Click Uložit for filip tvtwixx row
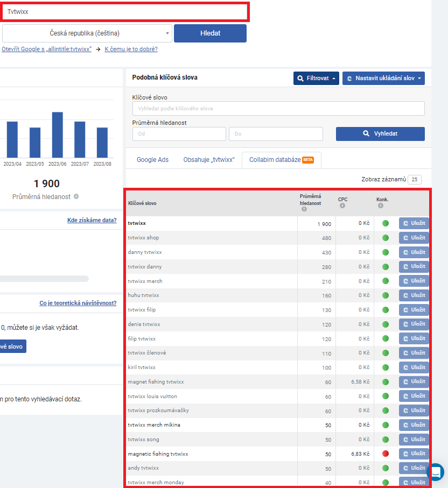Image resolution: width=448 pixels, height=488 pixels. [414, 338]
